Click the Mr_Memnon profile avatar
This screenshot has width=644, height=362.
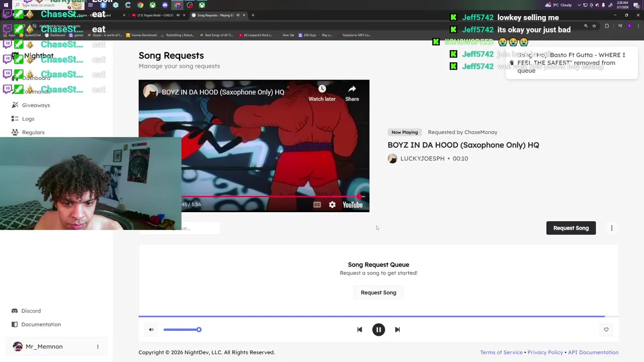[18, 346]
